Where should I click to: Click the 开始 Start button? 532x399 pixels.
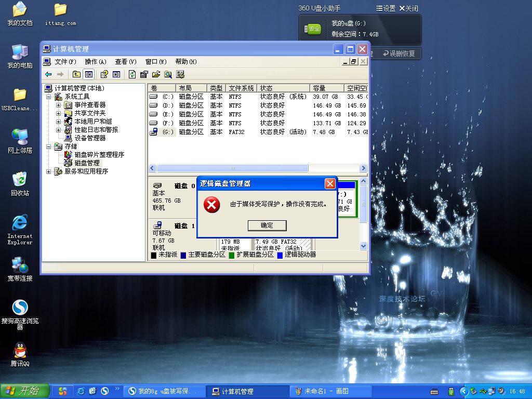coord(24,391)
